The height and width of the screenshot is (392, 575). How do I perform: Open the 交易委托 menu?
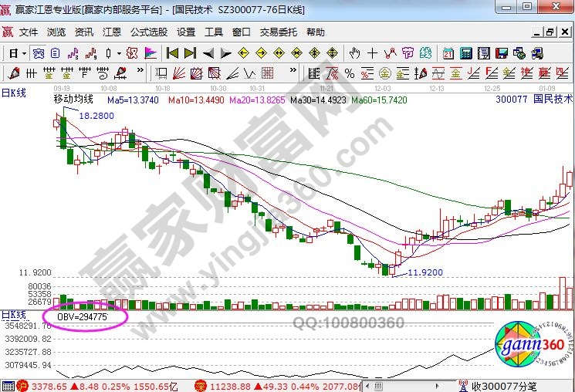coord(278,32)
